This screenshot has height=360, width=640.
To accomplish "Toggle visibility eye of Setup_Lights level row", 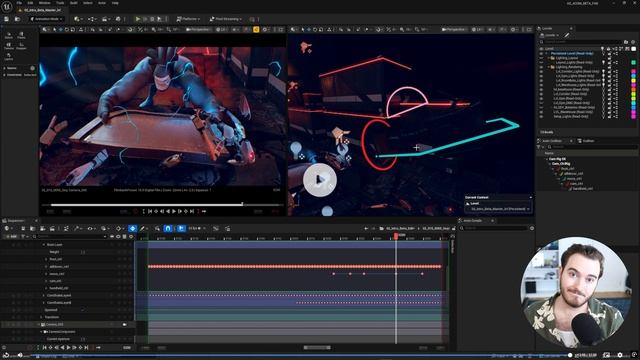I will 542,116.
